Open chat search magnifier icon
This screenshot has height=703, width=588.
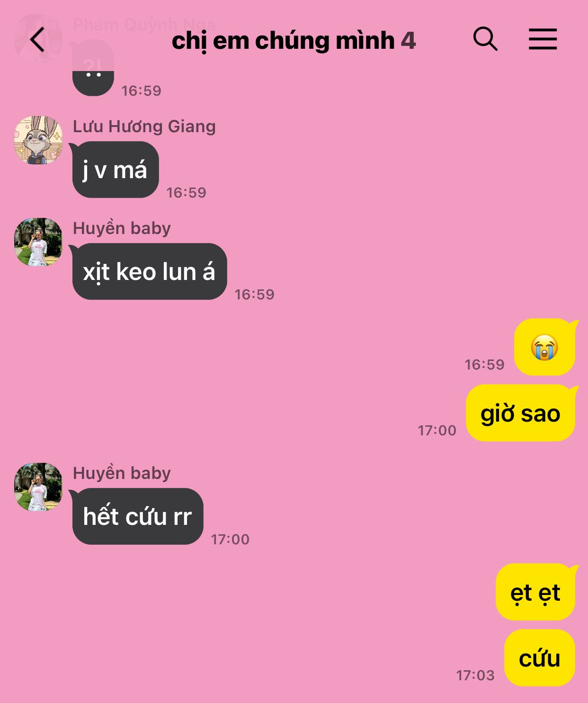[485, 39]
